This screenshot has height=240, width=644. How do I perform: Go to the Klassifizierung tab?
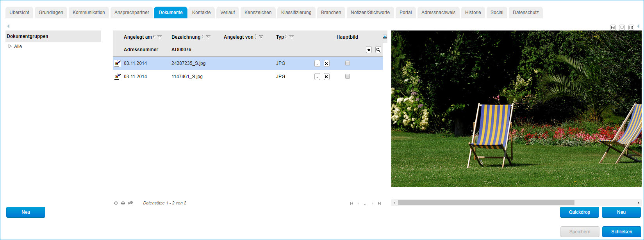(296, 13)
